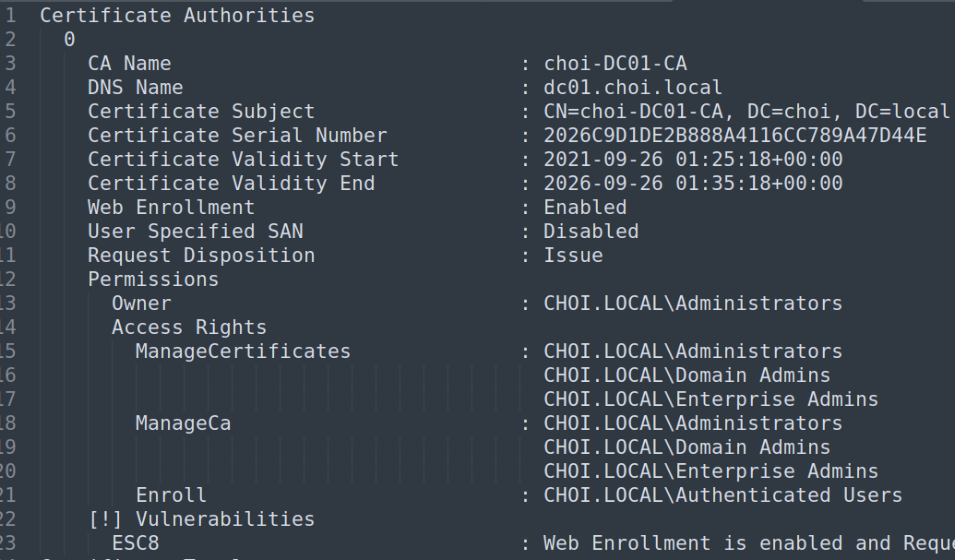Click the Web Enrollment Enabled value
955x560 pixels.
[x=585, y=208]
